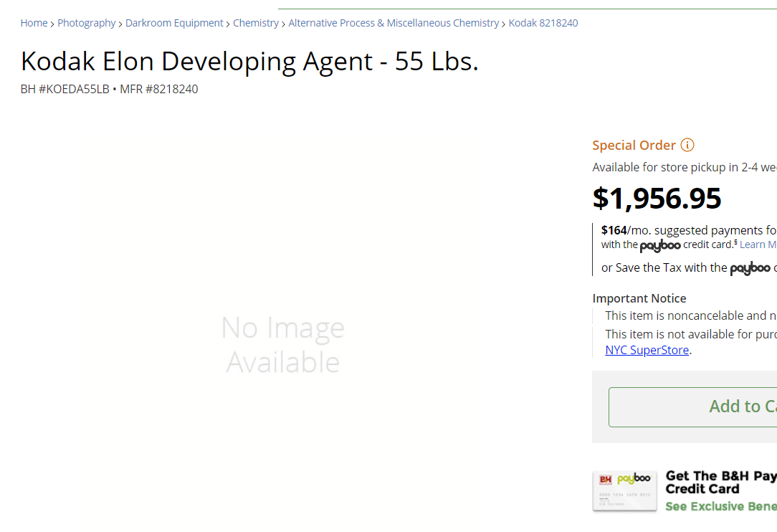The height and width of the screenshot is (532, 777).
Task: Click the payboo logo beside suggested payments
Action: pyautogui.click(x=660, y=245)
